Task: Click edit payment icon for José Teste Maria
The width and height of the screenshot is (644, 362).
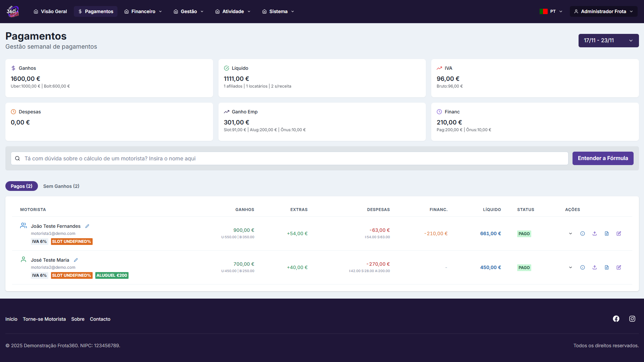Action: 619,267
